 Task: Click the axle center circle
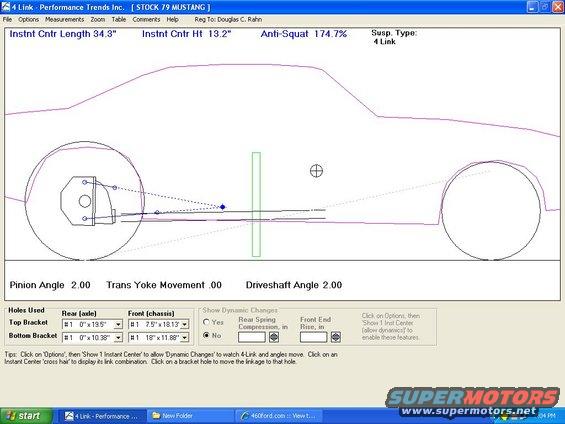pos(85,201)
